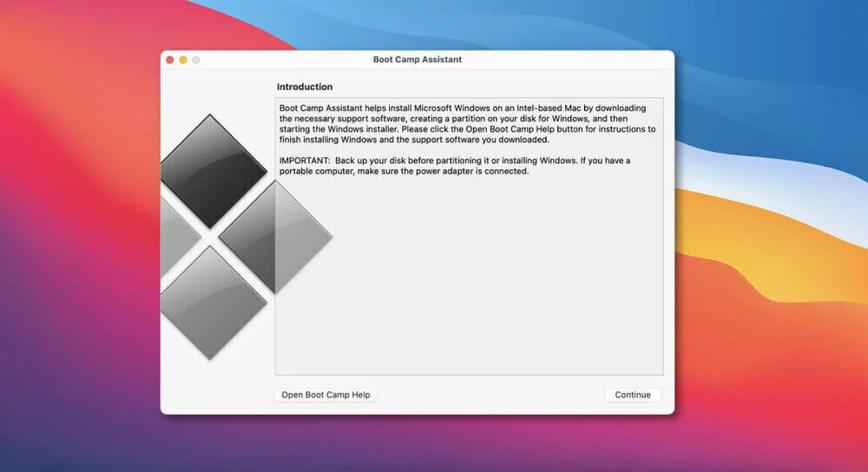
Task: Close the Boot Camp Assistant window
Action: click(x=170, y=60)
